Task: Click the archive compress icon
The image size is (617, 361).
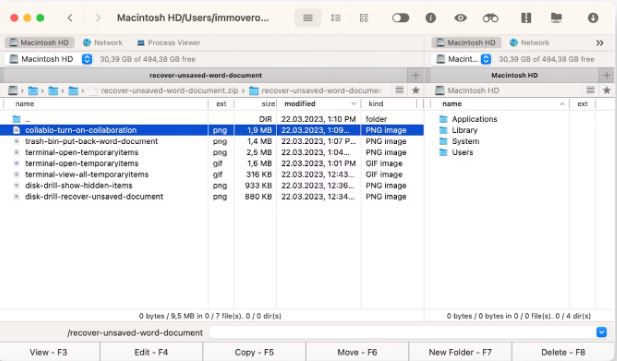Action: [x=526, y=18]
